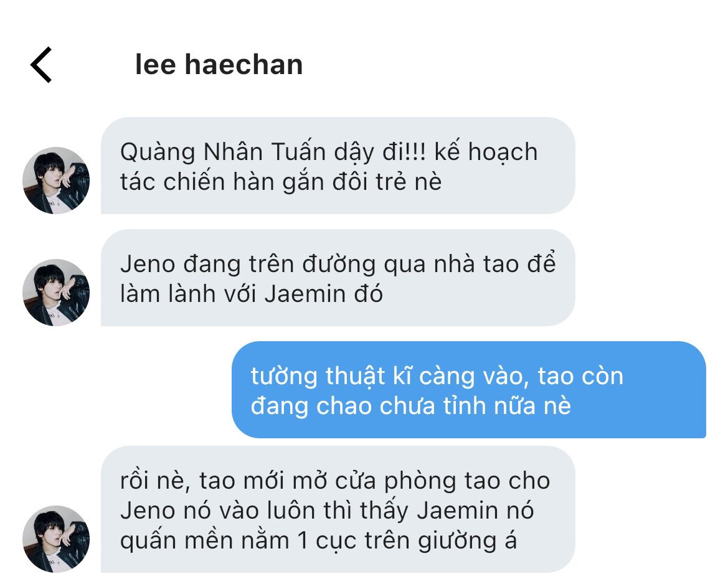The image size is (728, 579).
Task: Tap avatar beside the Quàng Nhân Tuấn message
Action: (x=56, y=180)
